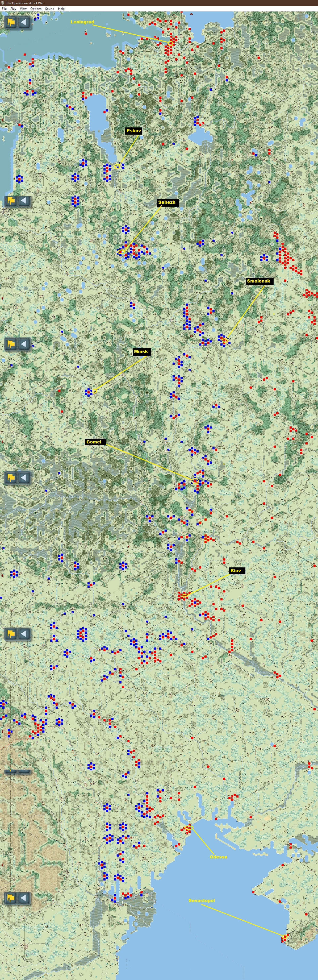Click the back arrow button under Play menu
This screenshot has height=980, width=318.
(24, 22)
